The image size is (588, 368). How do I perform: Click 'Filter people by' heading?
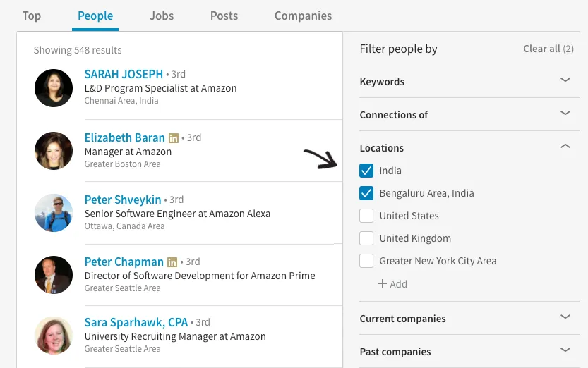398,49
